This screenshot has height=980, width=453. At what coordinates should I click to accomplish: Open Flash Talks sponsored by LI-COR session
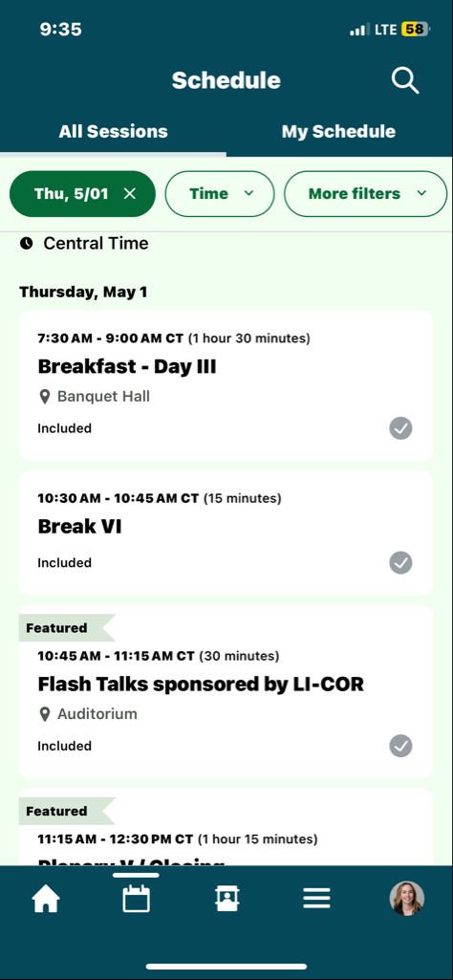click(201, 685)
